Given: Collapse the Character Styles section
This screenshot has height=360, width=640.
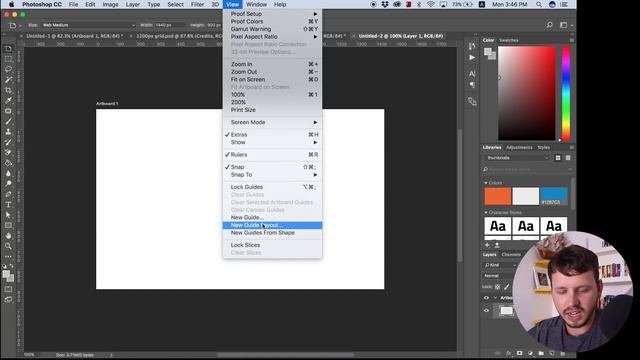Looking at the screenshot, I should pyautogui.click(x=486, y=213).
